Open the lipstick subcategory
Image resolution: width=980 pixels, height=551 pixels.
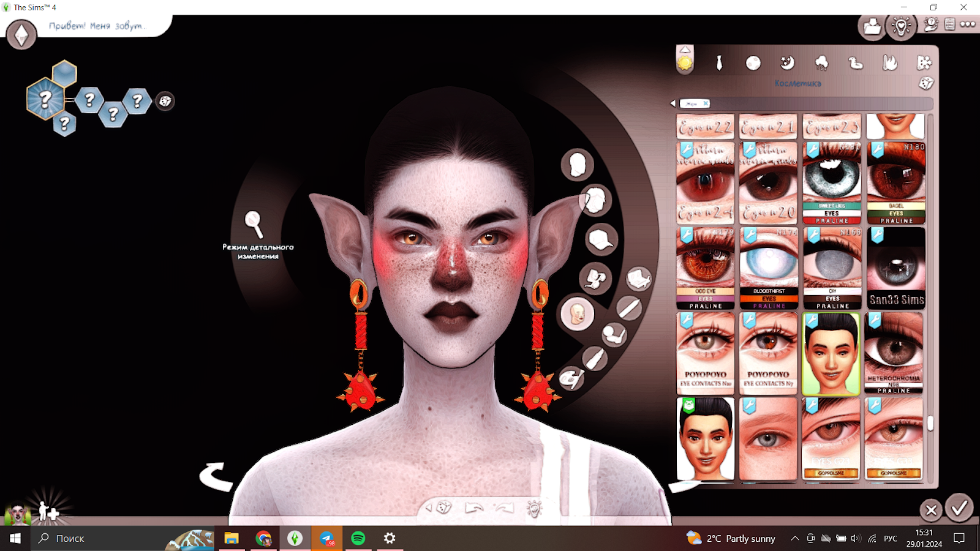coord(595,358)
